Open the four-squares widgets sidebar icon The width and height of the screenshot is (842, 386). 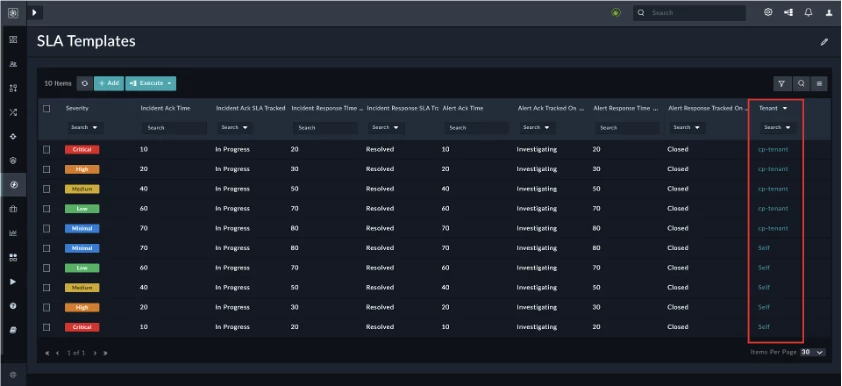pyautogui.click(x=13, y=257)
